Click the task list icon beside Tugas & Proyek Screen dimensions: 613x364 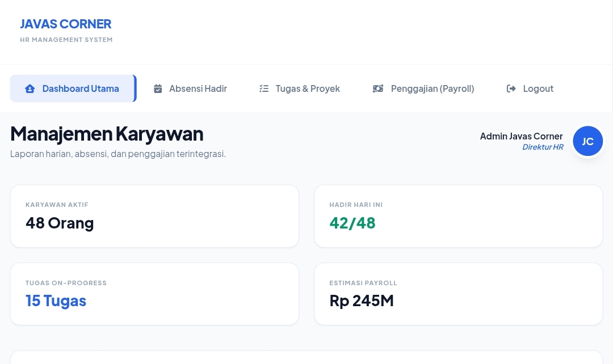click(264, 88)
